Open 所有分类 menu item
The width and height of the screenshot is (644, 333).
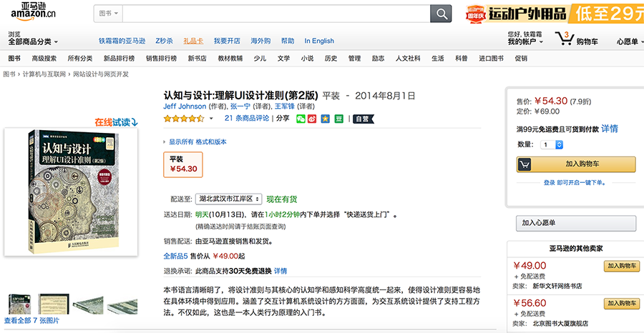[80, 59]
